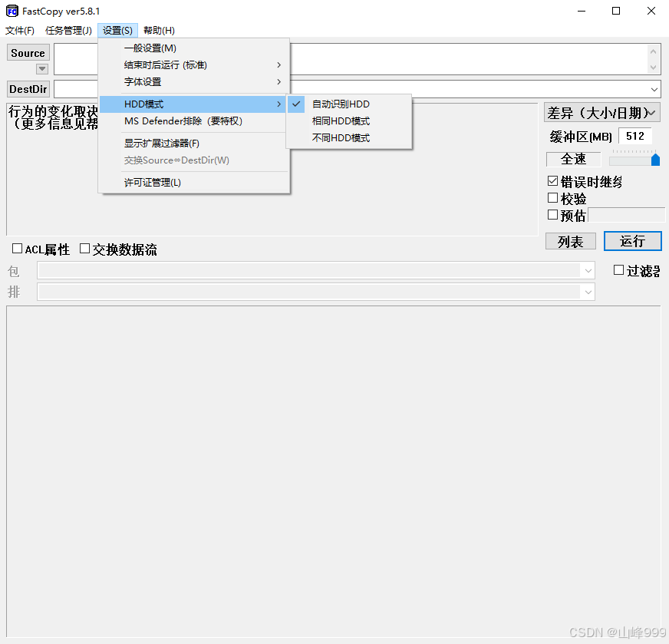Enable the 过滤器 checkbox
Viewport: 669px width, 644px height.
pos(618,270)
